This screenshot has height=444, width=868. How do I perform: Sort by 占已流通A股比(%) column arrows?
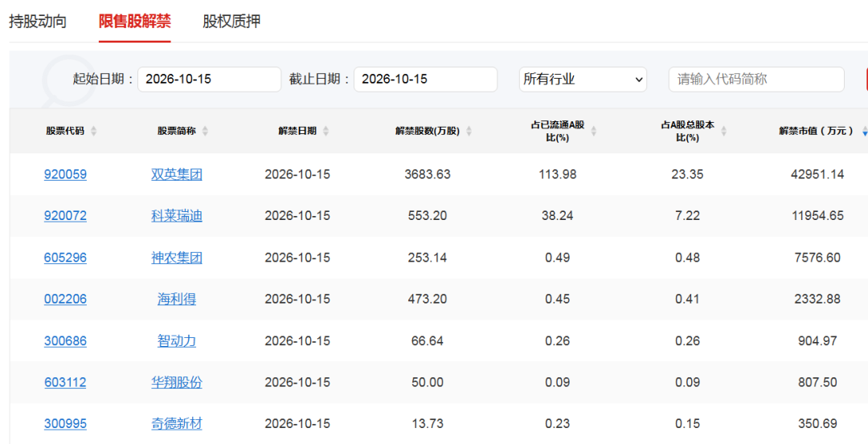(x=594, y=131)
